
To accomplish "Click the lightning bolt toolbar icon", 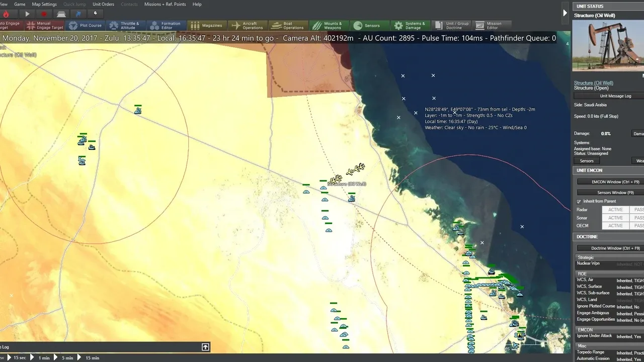I will [x=96, y=14].
